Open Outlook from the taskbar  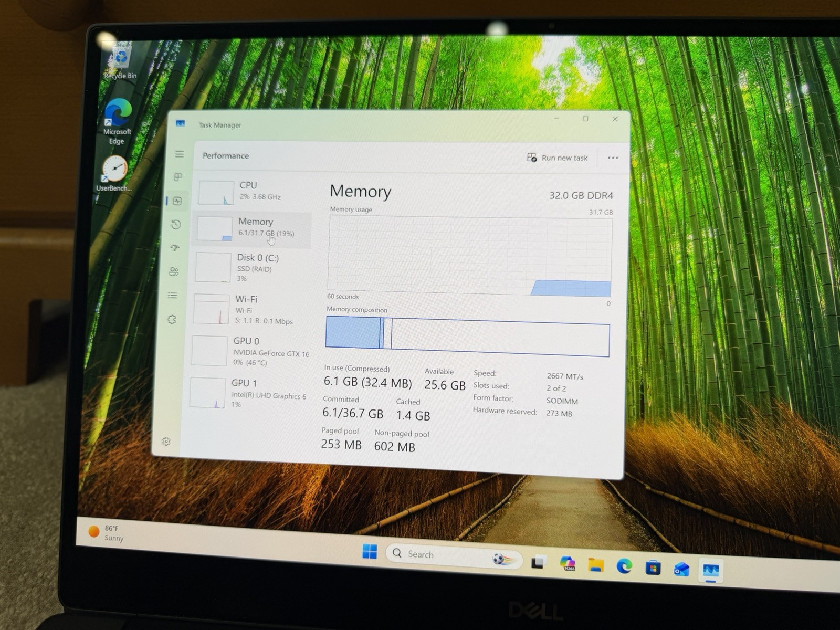681,569
